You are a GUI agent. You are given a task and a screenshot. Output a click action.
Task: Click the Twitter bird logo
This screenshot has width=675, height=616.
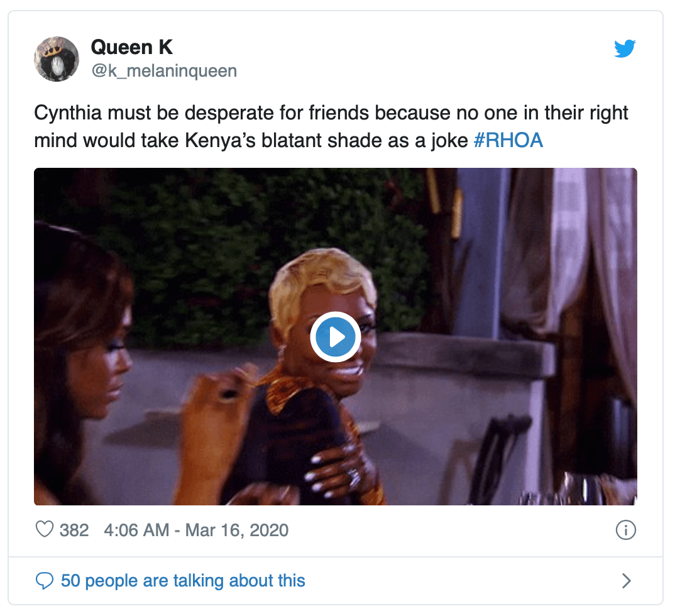click(x=625, y=48)
